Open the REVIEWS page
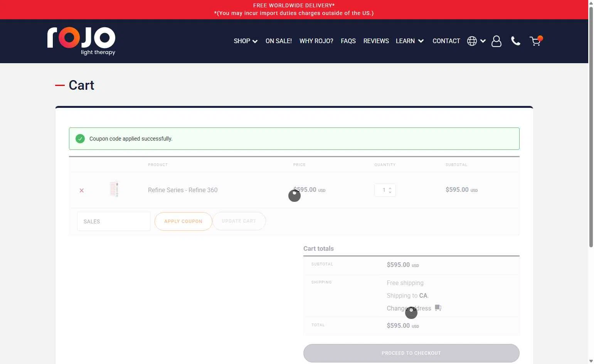 point(376,41)
